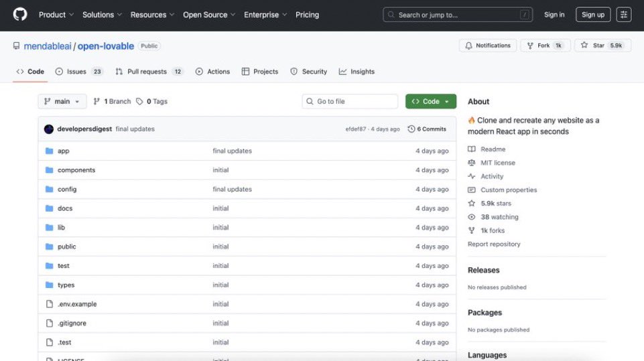Switch to the Insights tab
The width and height of the screenshot is (644, 361).
357,72
